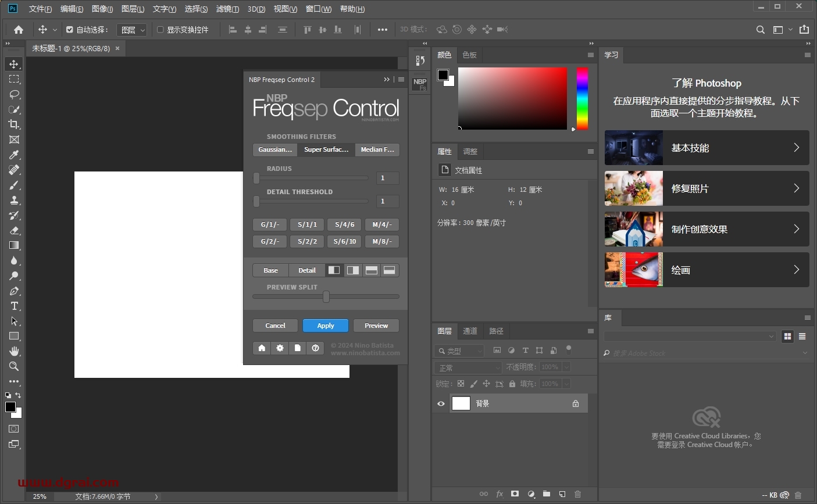Click the Cancel button in Freqsep
Screen dimensions: 817x504
pyautogui.click(x=276, y=326)
